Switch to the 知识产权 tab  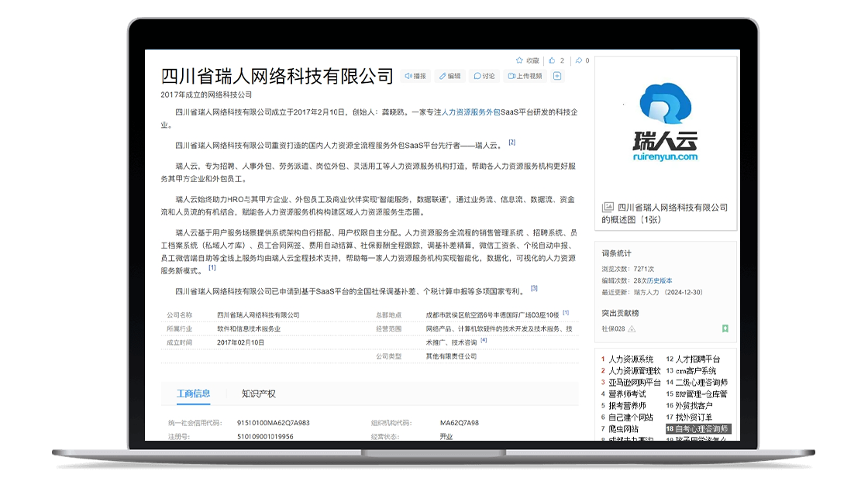click(x=260, y=393)
